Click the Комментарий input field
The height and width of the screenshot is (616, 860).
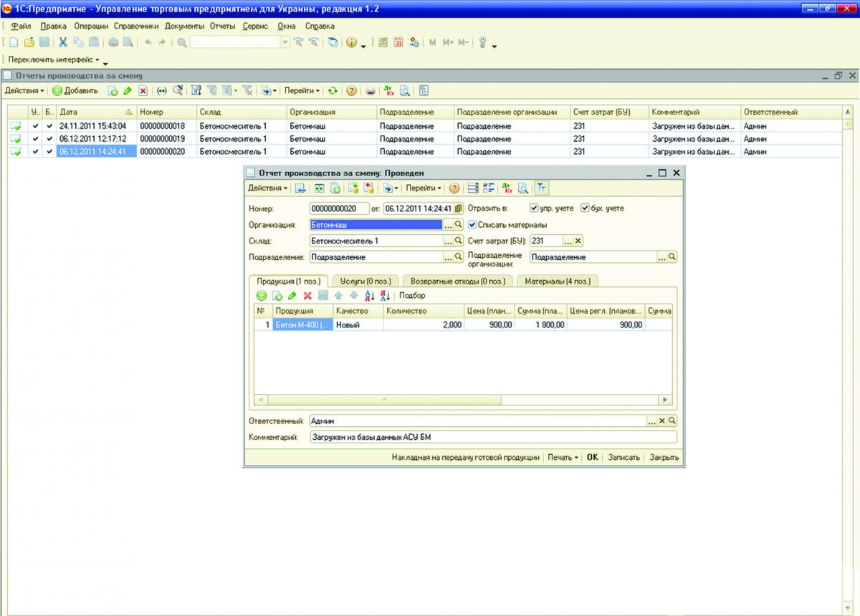[x=492, y=436]
